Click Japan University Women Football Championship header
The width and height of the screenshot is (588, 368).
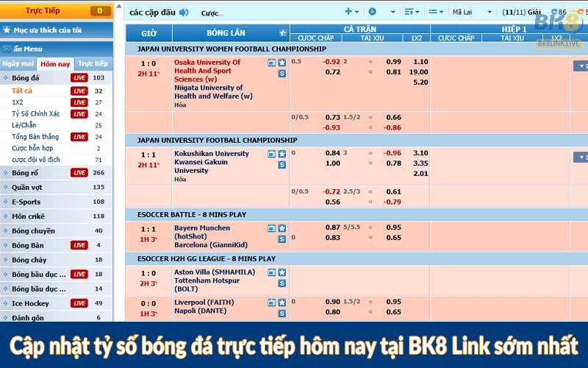click(x=232, y=49)
